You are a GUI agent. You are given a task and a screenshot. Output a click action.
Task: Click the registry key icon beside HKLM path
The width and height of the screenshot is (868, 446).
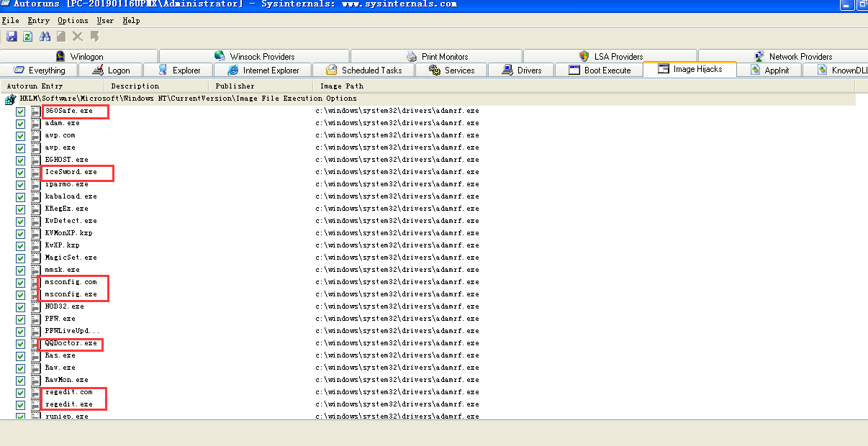click(11, 99)
